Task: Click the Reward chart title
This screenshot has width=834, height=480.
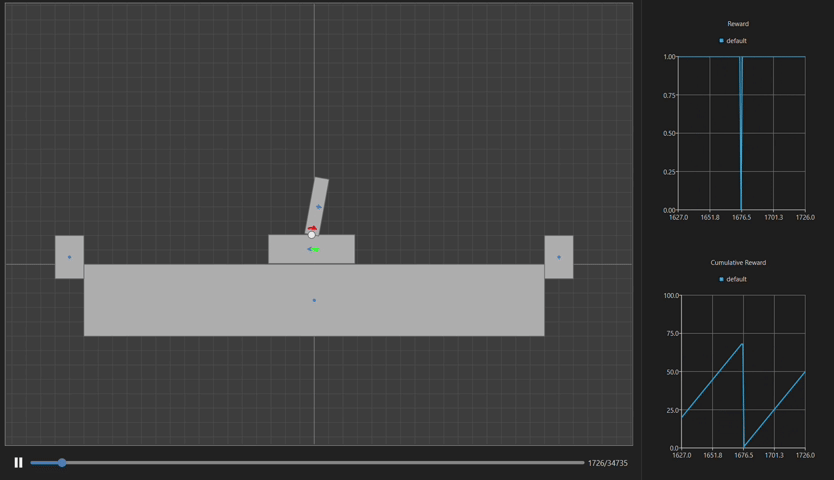Action: click(x=738, y=24)
